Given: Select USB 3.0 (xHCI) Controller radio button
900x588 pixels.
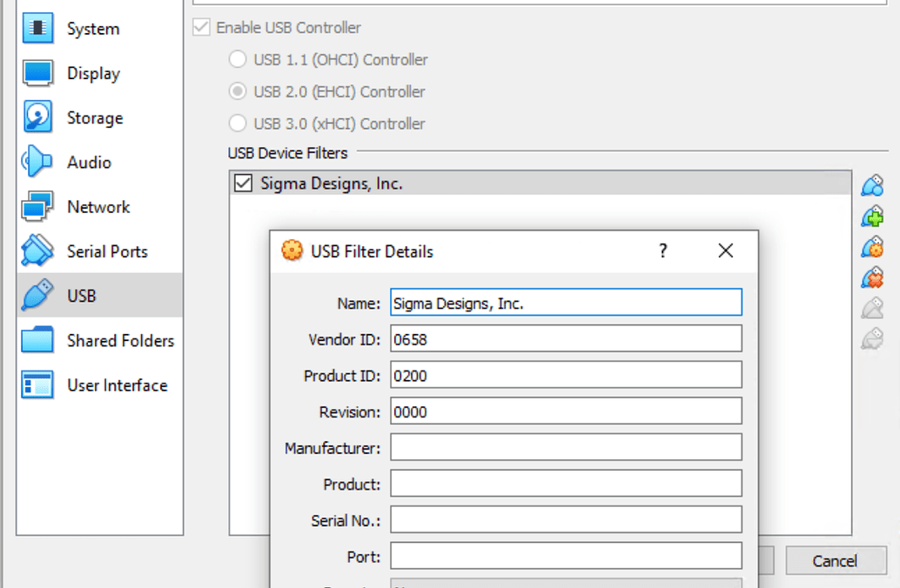Looking at the screenshot, I should (237, 124).
